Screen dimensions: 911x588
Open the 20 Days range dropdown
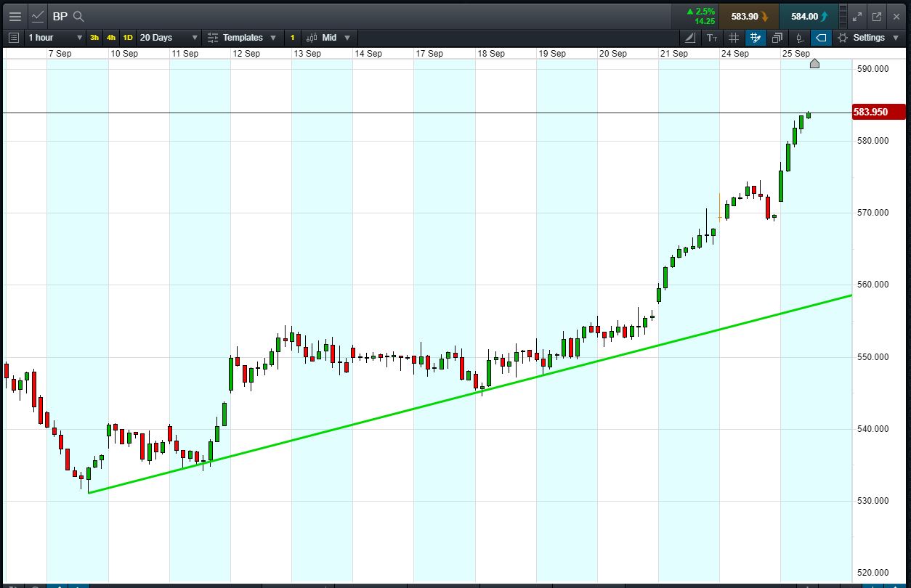pos(168,38)
